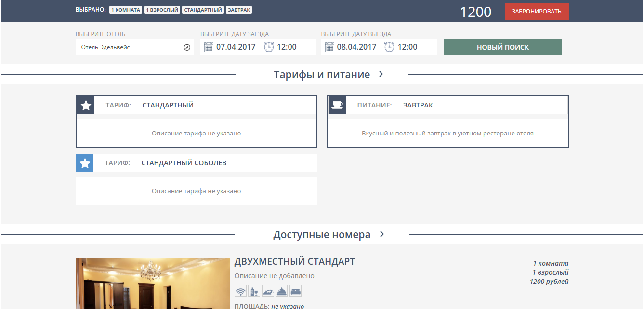Viewport: 644px width, 309px height.
Task: Click the compass icon in hotel field
Action: [187, 47]
